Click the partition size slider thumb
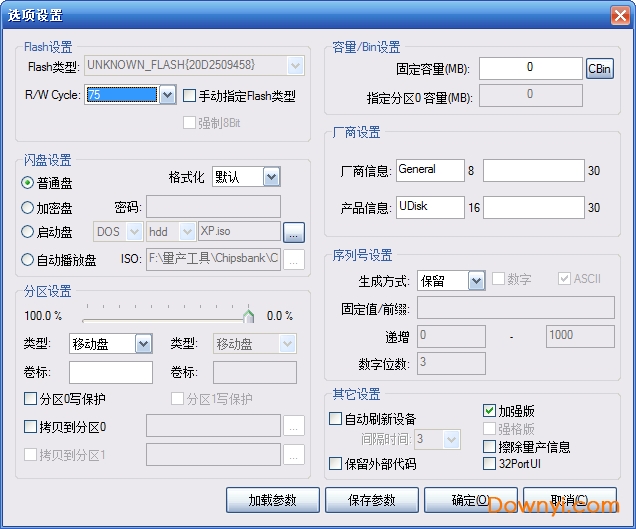Viewport: 636px width, 529px height. pos(249,316)
